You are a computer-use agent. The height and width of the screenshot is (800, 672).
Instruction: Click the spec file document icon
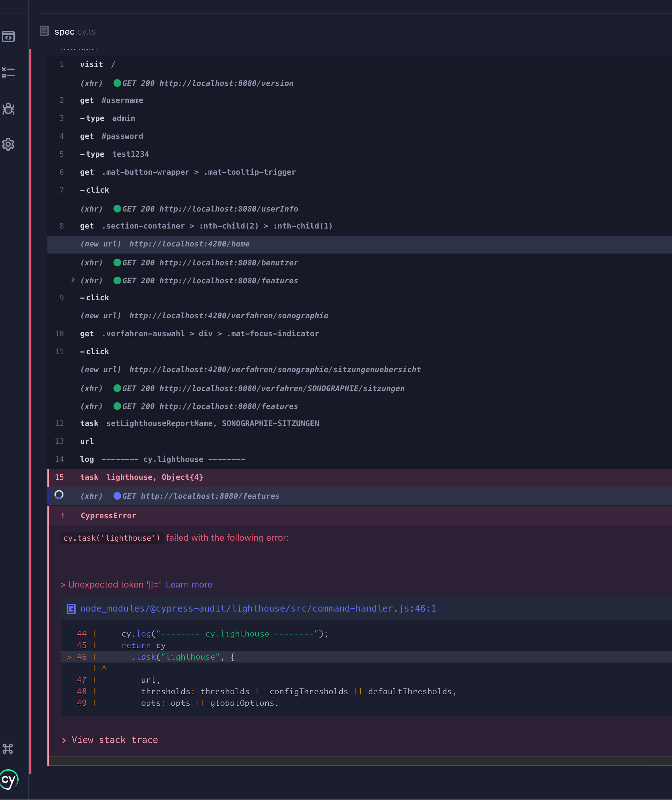(x=44, y=31)
